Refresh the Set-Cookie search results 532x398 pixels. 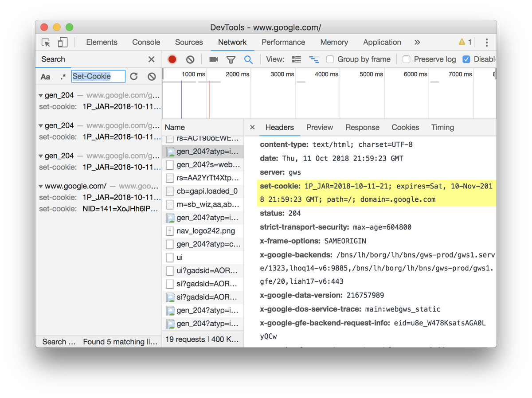click(134, 77)
